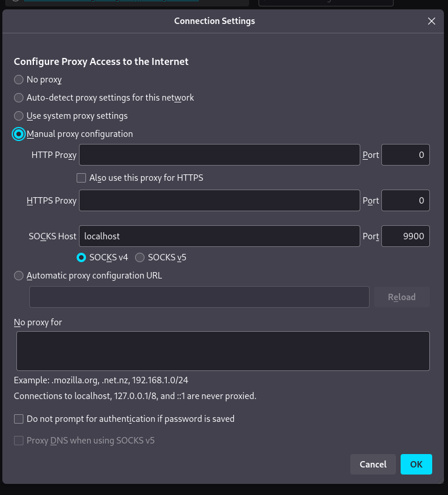The height and width of the screenshot is (495, 448).
Task: Close the Connection Settings dialog
Action: 432,21
